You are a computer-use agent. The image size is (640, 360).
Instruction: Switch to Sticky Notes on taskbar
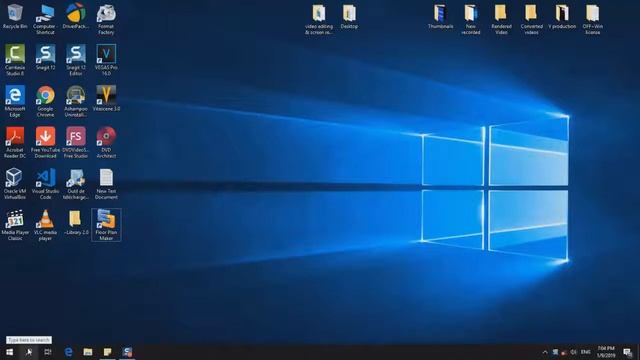(107, 352)
